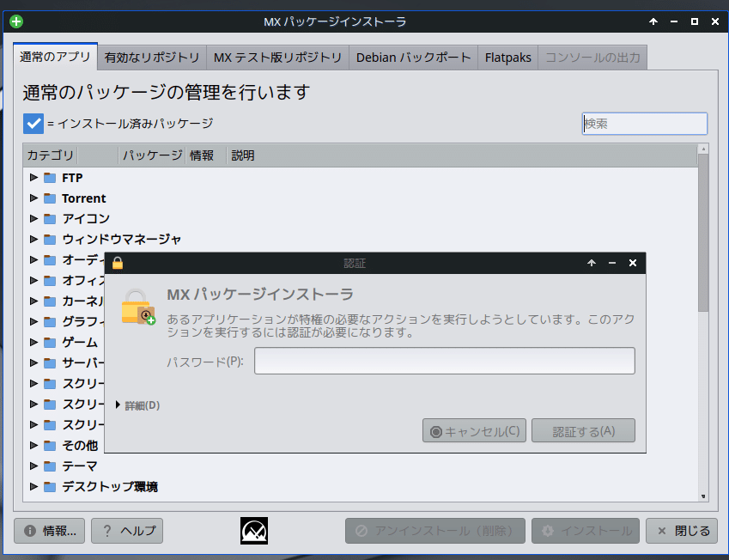Viewport: 729px width, 560px height.
Task: Focus the 検索 search field
Action: [x=645, y=124]
